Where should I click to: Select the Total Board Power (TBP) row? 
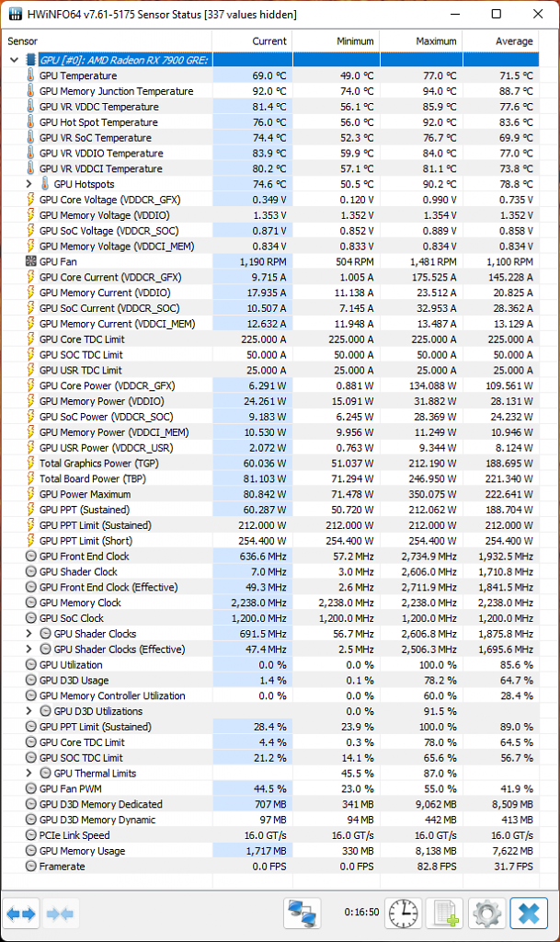[270, 478]
